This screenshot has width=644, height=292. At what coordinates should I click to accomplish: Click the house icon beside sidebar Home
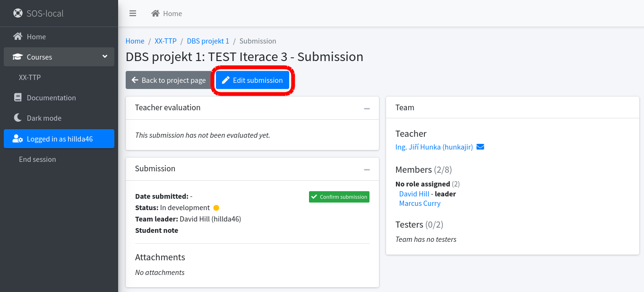tap(17, 36)
